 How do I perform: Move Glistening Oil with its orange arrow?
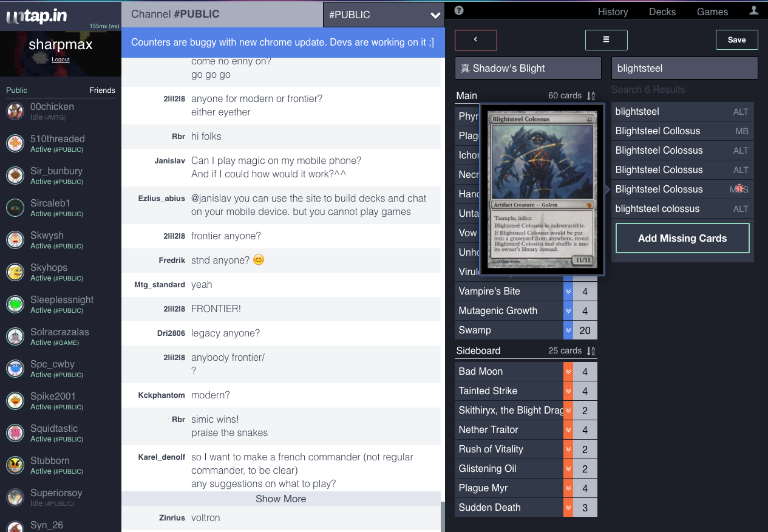coord(568,469)
